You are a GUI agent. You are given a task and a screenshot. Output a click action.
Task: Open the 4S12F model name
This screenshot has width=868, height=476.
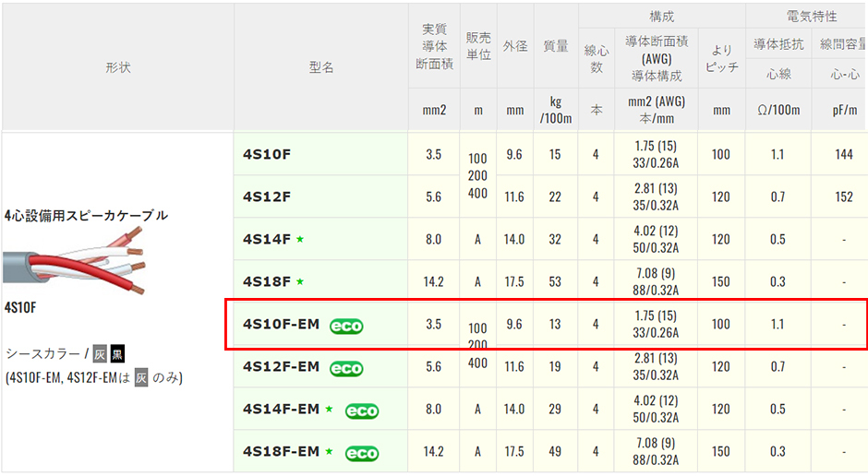(x=267, y=196)
